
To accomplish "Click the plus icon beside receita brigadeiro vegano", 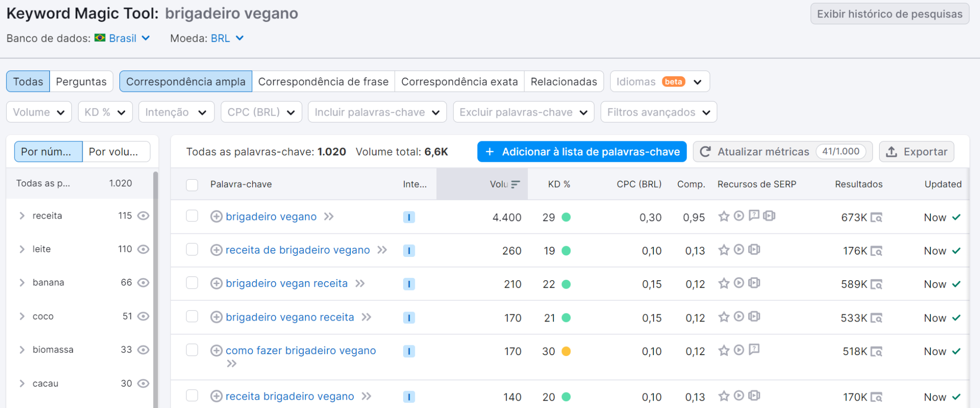I will [216, 396].
